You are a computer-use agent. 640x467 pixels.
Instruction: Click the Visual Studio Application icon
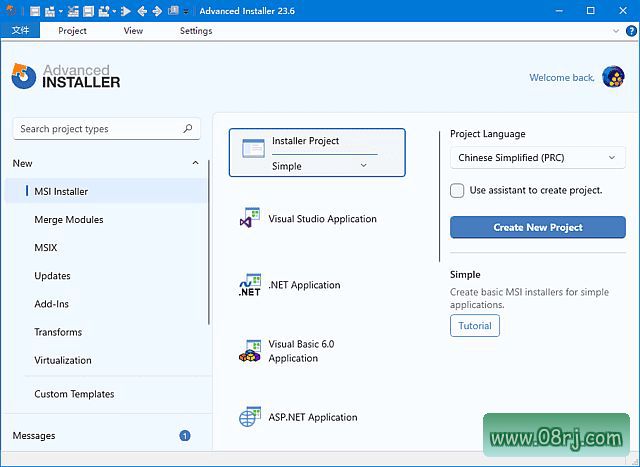(250, 218)
